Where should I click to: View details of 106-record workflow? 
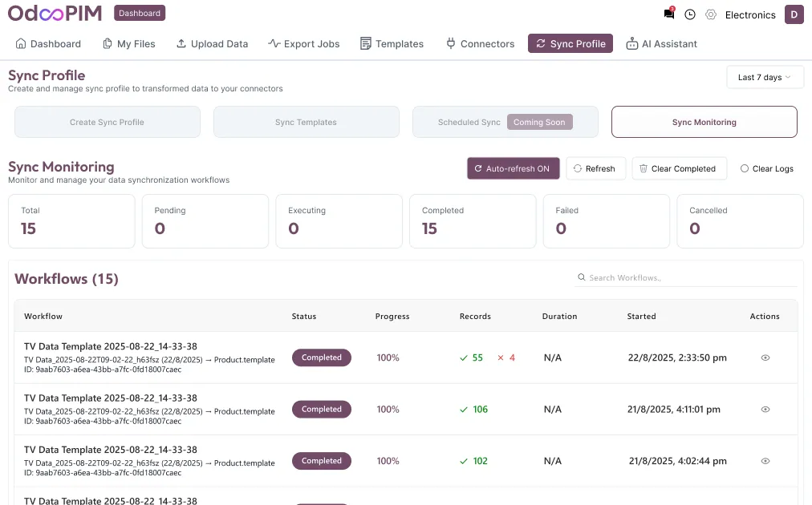point(765,409)
